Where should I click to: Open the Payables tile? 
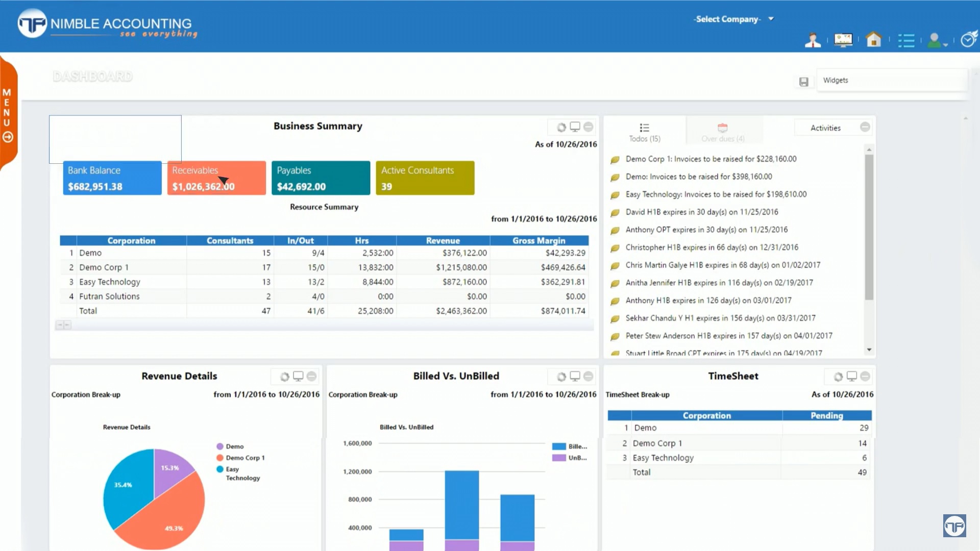tap(321, 178)
